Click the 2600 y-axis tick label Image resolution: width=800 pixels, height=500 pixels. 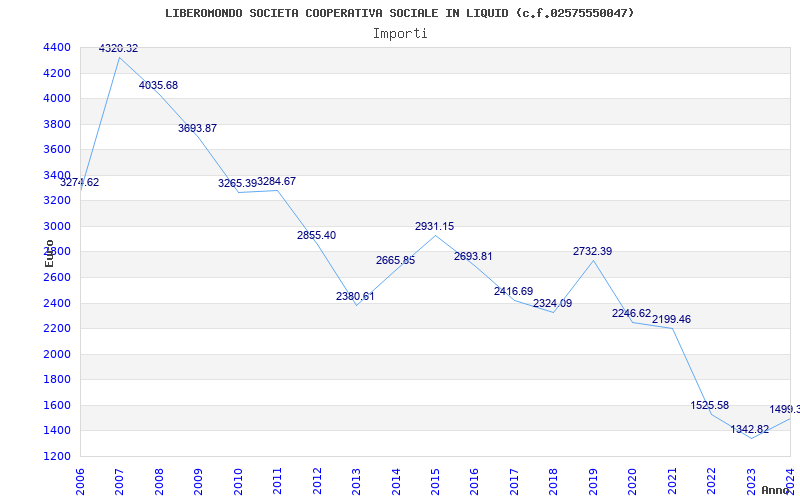(x=57, y=277)
